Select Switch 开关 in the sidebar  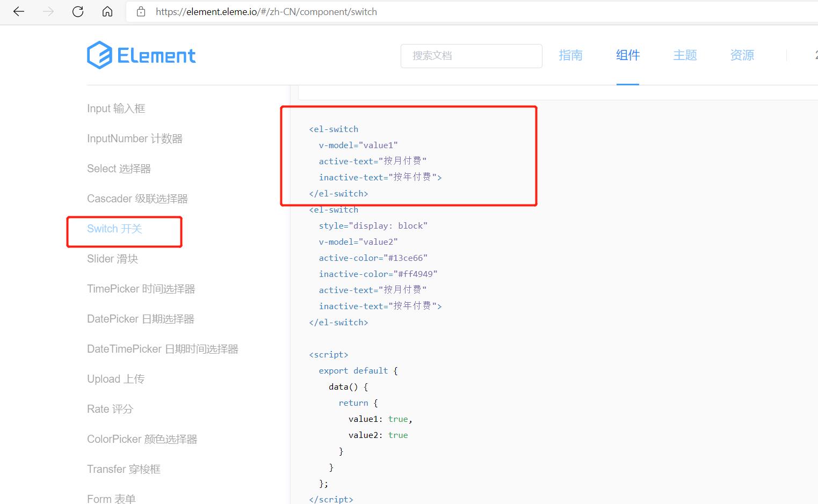(114, 229)
